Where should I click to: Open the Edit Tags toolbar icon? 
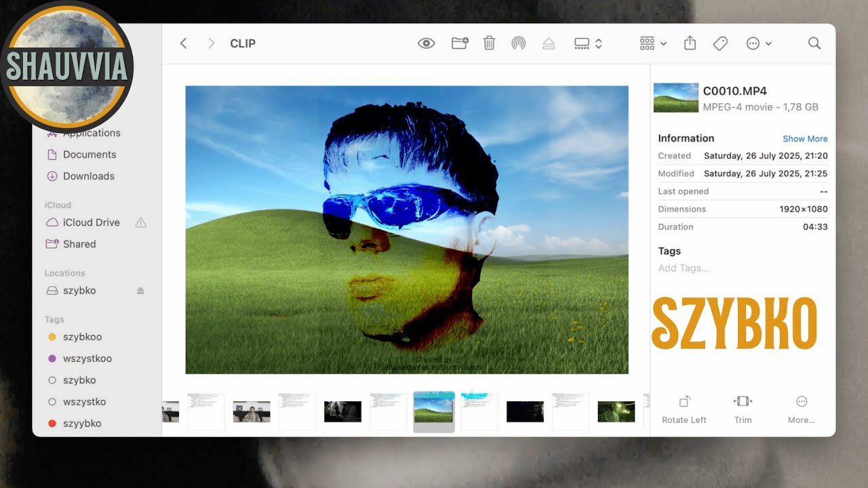(x=720, y=43)
